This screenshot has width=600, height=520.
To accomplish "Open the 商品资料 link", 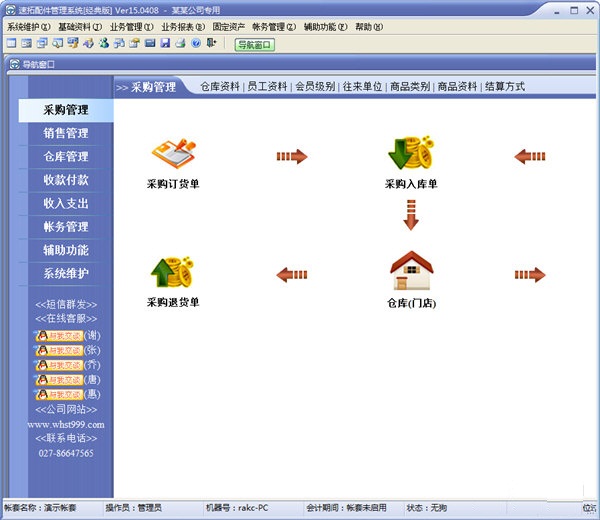I will pyautogui.click(x=457, y=86).
